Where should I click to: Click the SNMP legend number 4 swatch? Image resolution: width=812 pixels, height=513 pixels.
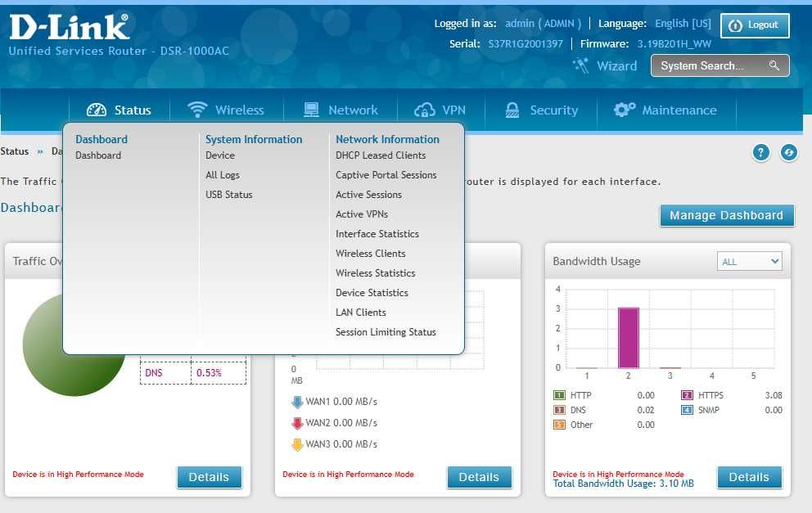pos(687,410)
